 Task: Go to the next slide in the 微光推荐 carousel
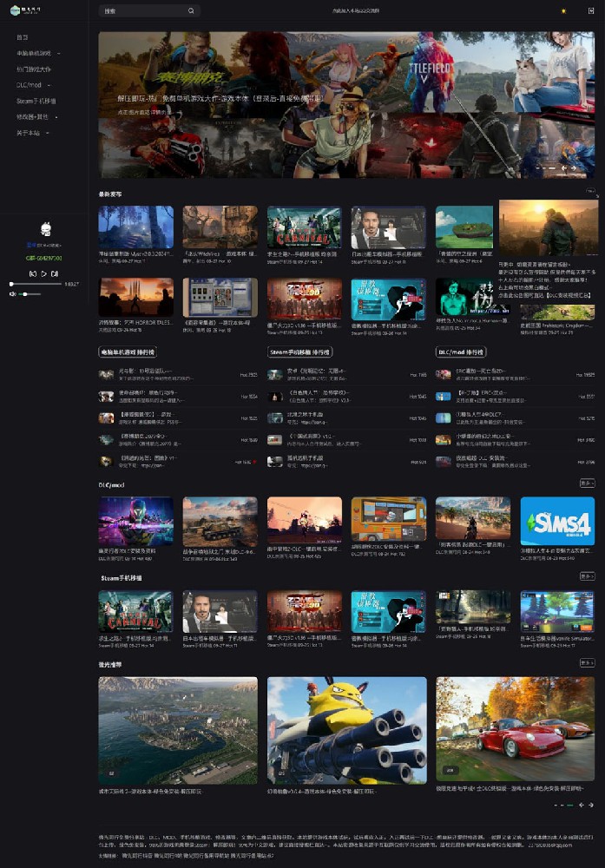[590, 805]
